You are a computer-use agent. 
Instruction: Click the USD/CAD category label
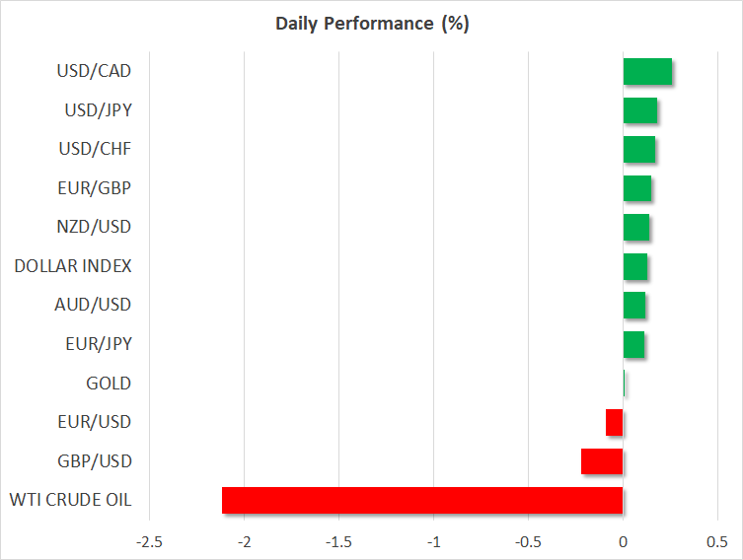[95, 72]
